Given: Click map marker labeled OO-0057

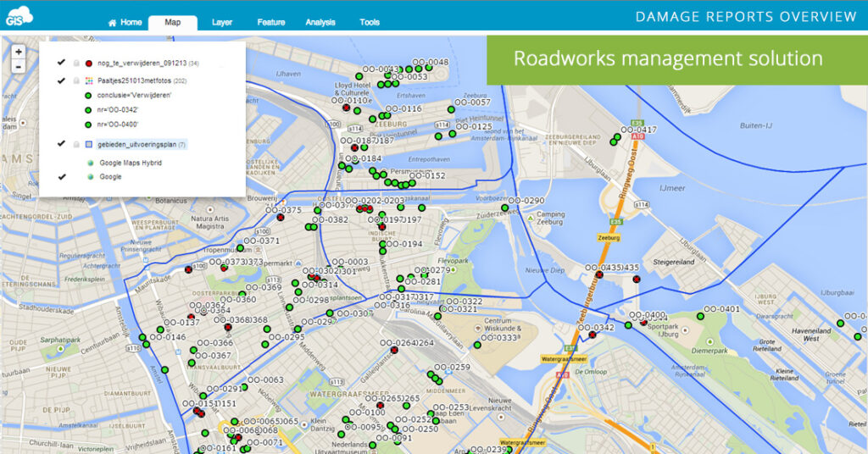Looking at the screenshot, I should click(451, 109).
